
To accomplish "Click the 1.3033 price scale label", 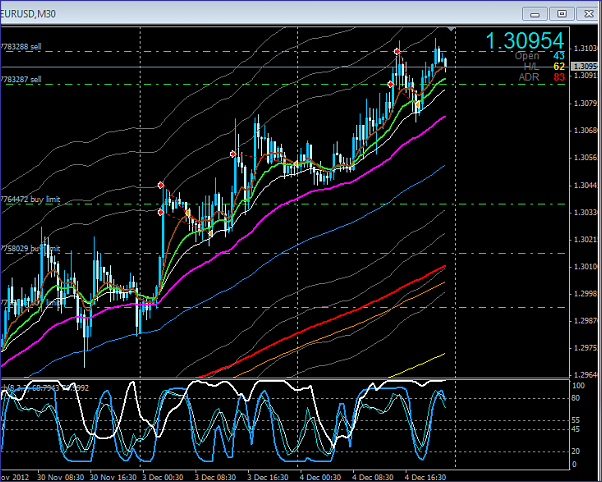I will tap(585, 212).
